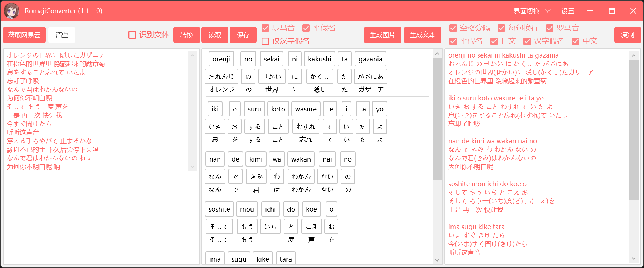Click the middle panel scrollbar thumb
Image resolution: width=644 pixels, height=268 pixels.
(437, 119)
